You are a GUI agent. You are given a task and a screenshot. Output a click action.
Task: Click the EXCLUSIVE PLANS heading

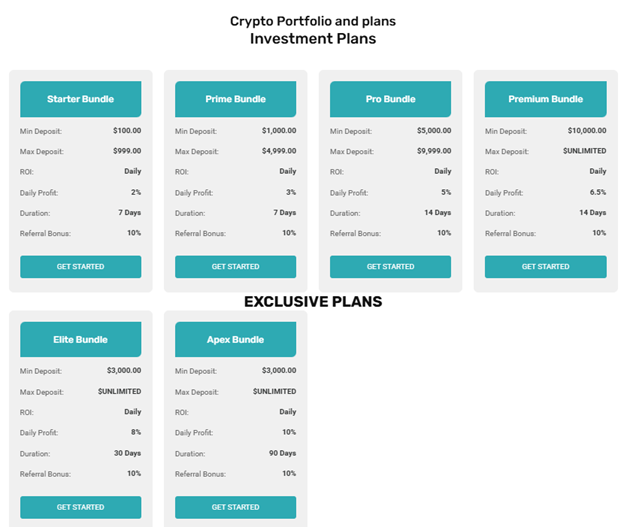point(312,301)
